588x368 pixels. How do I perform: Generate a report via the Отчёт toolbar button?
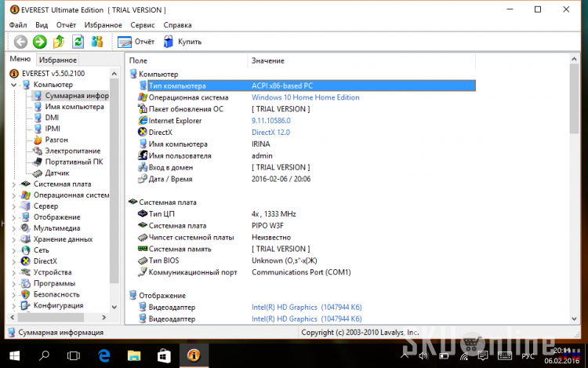pos(136,42)
